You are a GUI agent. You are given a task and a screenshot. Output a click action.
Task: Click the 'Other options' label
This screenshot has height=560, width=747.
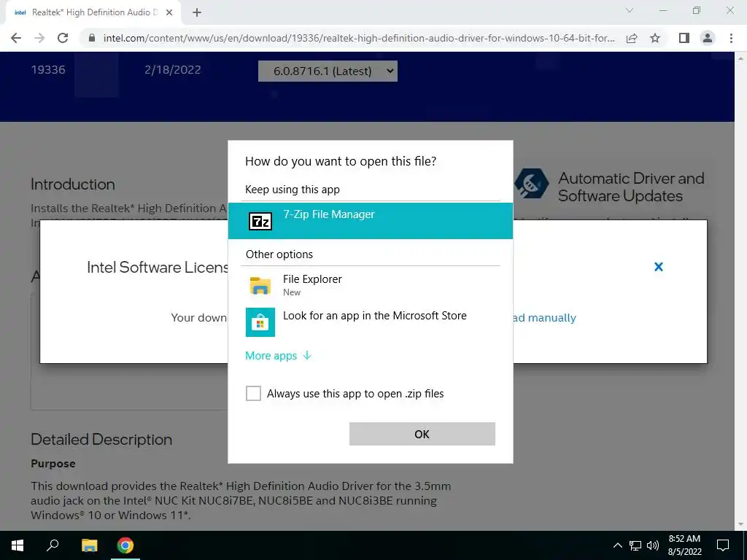(x=279, y=254)
